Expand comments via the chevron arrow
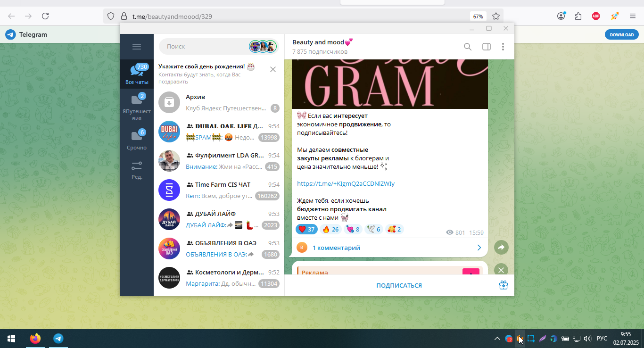The image size is (644, 348). [479, 248]
